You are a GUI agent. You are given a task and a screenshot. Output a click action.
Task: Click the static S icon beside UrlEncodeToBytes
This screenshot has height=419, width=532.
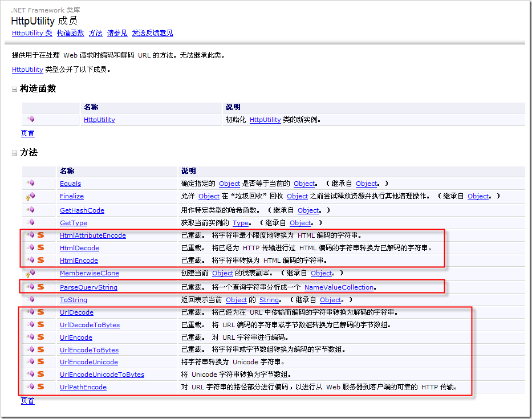tap(40, 349)
